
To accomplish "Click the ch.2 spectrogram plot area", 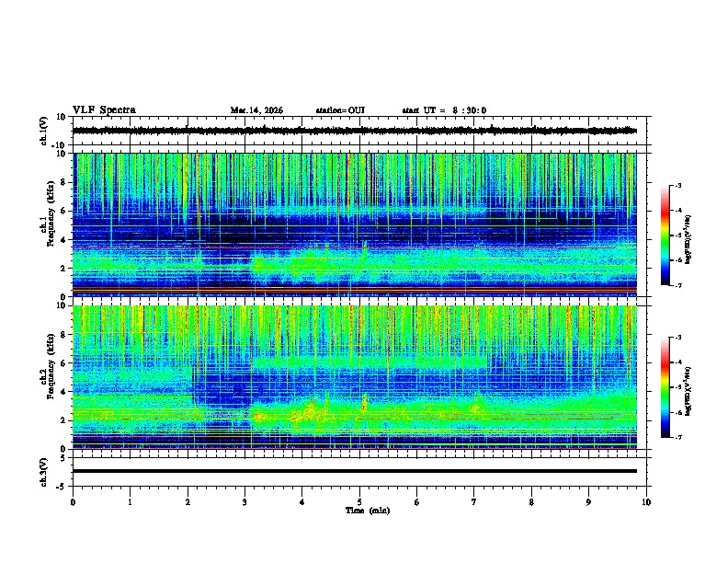I will 354,377.
